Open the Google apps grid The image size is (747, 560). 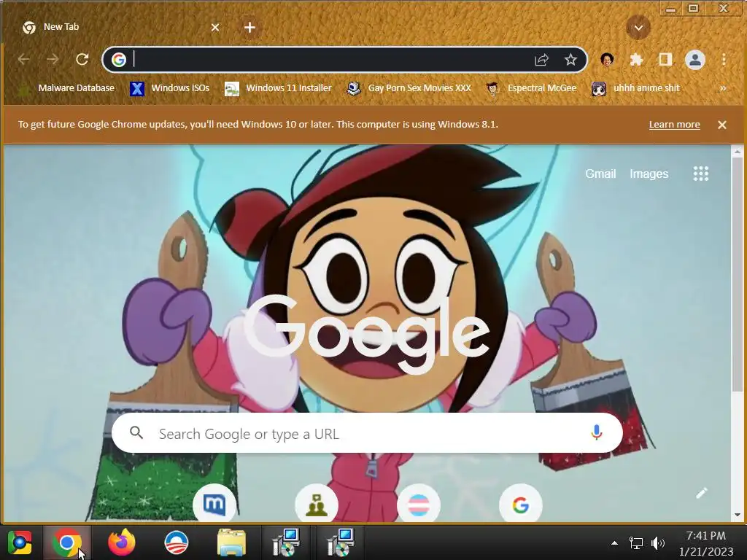point(701,174)
